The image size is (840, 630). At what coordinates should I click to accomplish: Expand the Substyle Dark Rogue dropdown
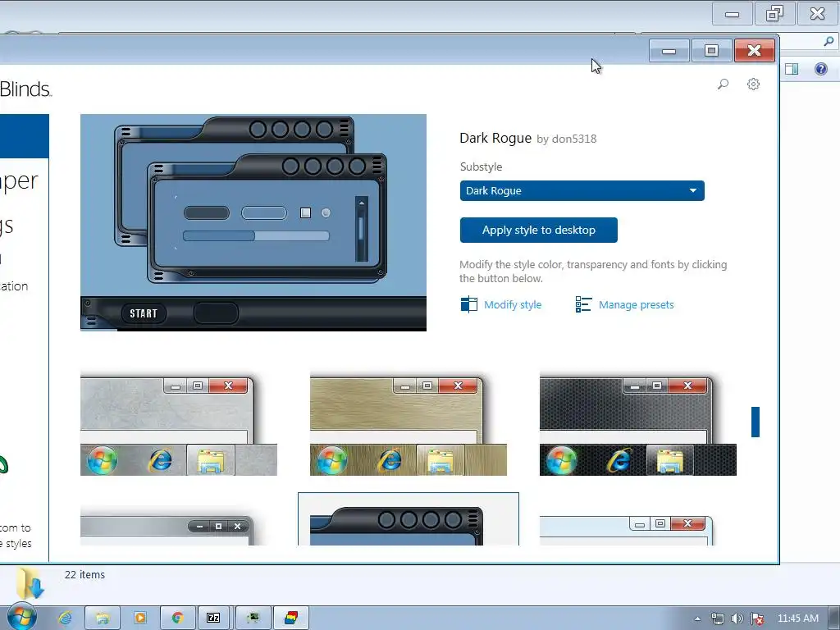point(582,190)
